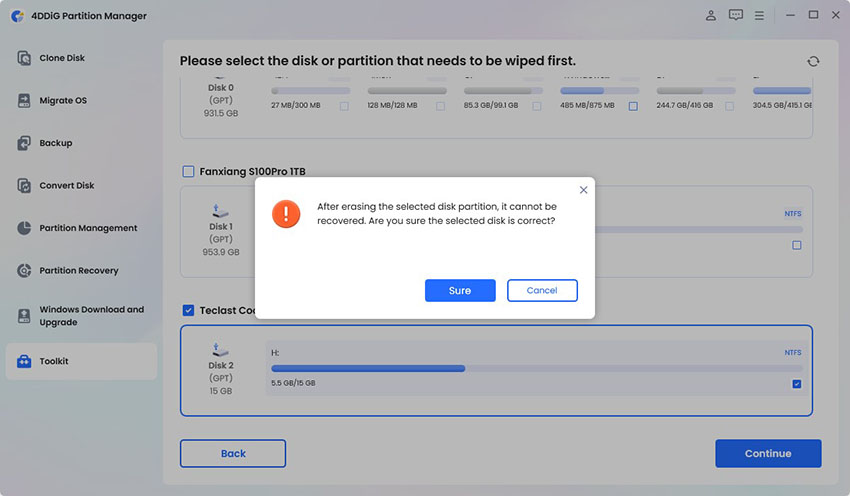Click the Continue button
This screenshot has width=850, height=496.
coord(768,453)
